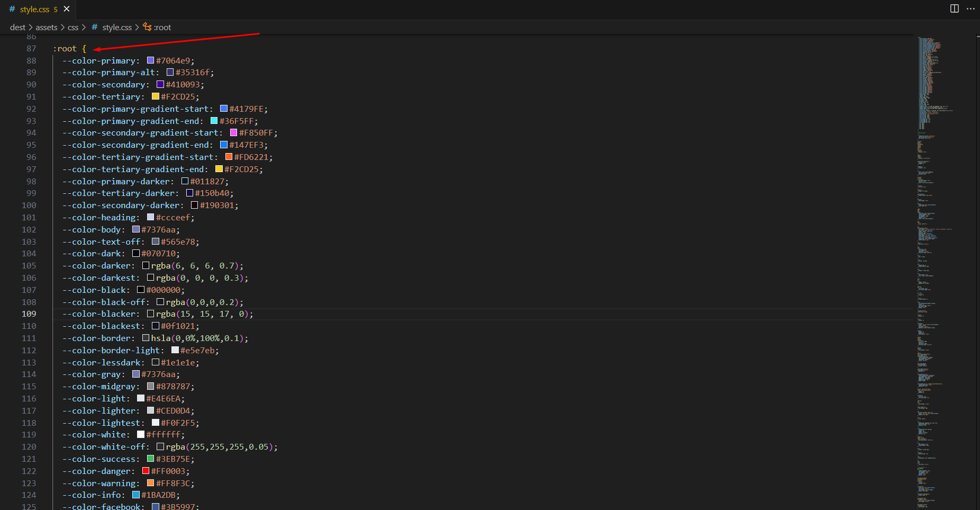Open color picker for #7064e9 swatch
The image size is (980, 510).
click(150, 60)
